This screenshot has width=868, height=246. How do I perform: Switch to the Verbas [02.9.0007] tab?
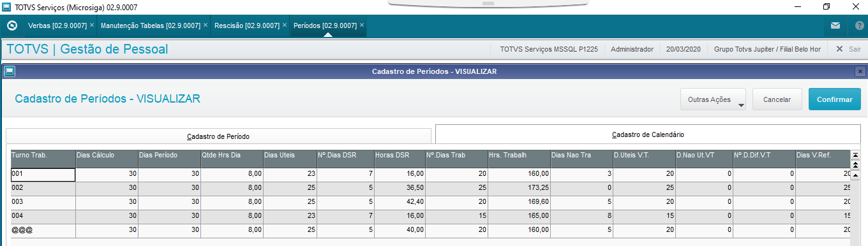pos(57,26)
